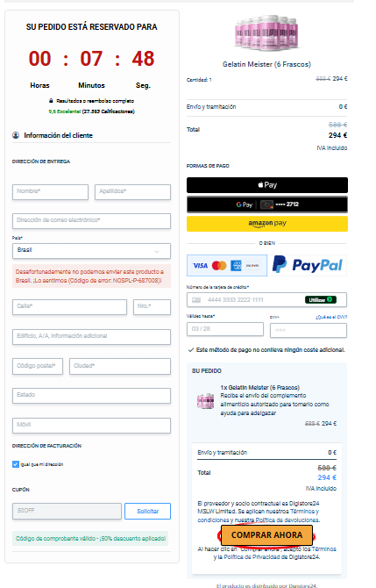
Task: Pay with the Apple Pay button
Action: pyautogui.click(x=267, y=185)
